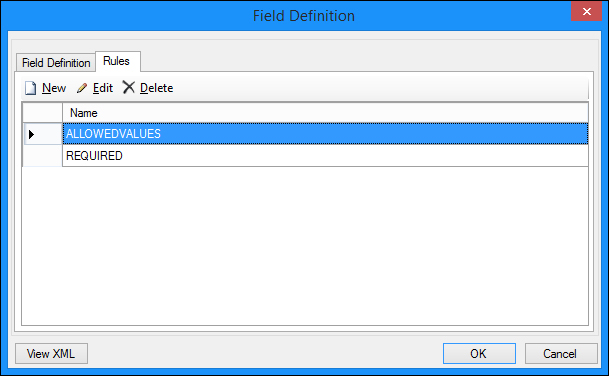609x376 pixels.
Task: Click the X Delete icon
Action: [x=129, y=87]
